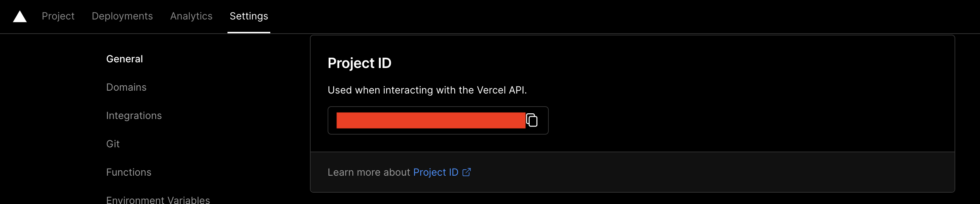
Task: Click the Project ID heading
Action: [359, 63]
